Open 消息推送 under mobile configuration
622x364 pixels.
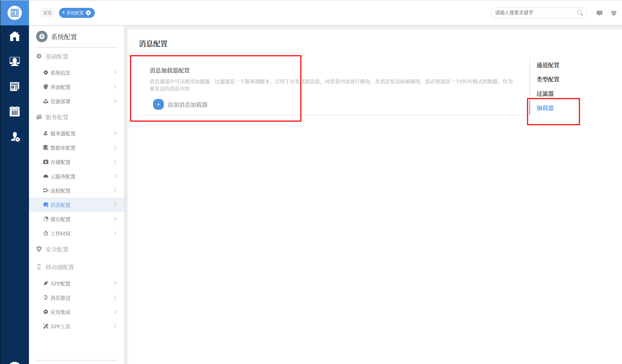point(60,298)
